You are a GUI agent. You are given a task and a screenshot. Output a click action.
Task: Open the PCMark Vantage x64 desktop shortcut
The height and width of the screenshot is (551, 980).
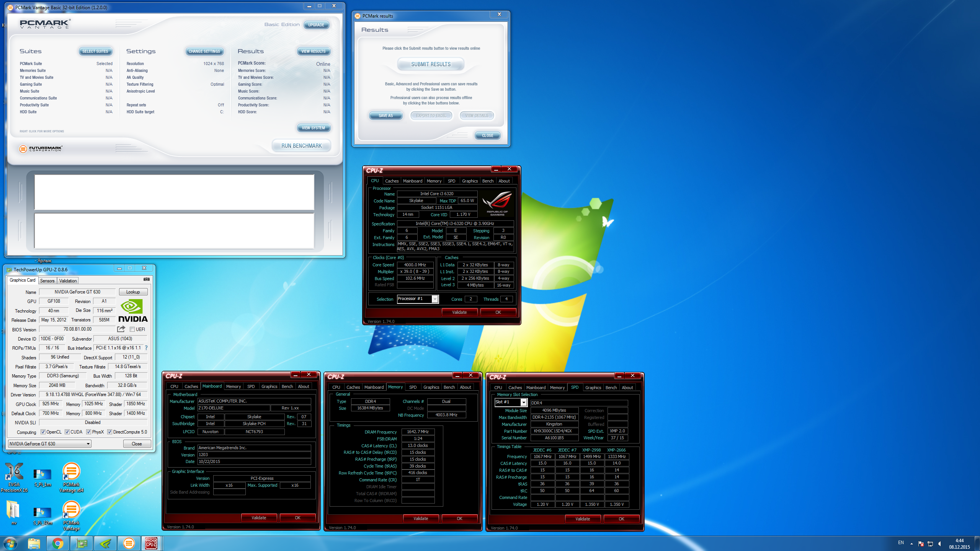71,476
